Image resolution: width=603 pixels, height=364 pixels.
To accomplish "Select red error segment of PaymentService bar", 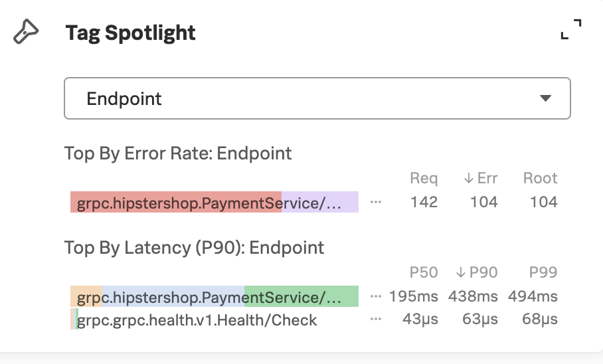I will [x=176, y=202].
